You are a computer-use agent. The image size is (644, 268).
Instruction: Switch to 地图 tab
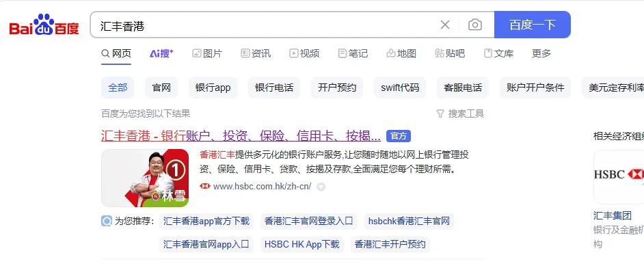(x=401, y=53)
